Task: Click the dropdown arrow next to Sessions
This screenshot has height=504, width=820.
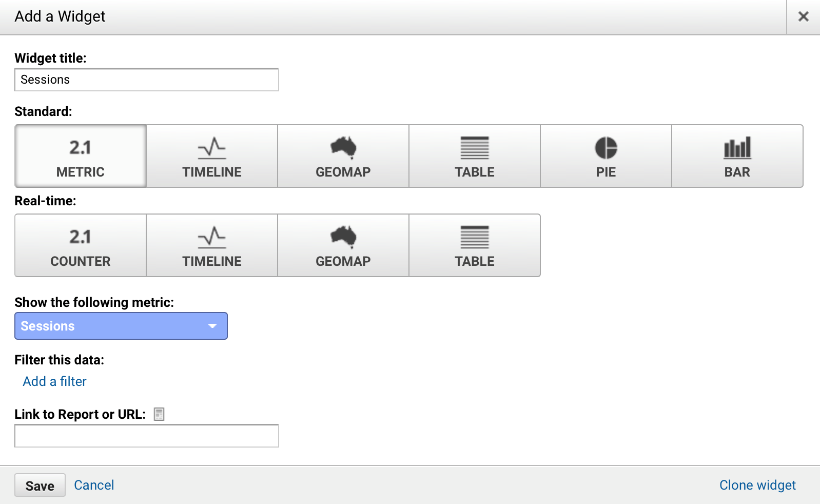Action: click(x=212, y=326)
